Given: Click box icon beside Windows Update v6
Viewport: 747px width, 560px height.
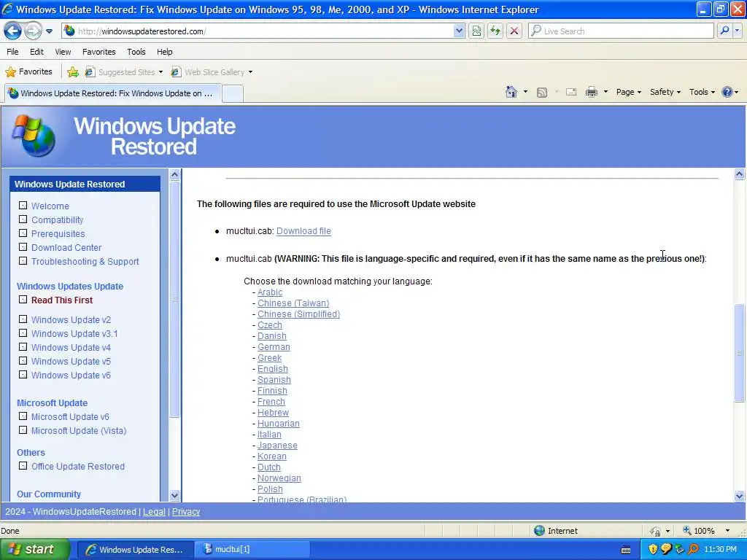Looking at the screenshot, I should coord(23,375).
